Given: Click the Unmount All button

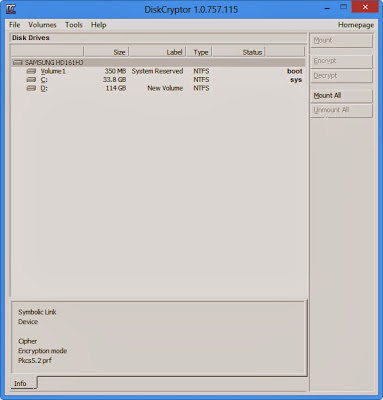Looking at the screenshot, I should point(341,110).
